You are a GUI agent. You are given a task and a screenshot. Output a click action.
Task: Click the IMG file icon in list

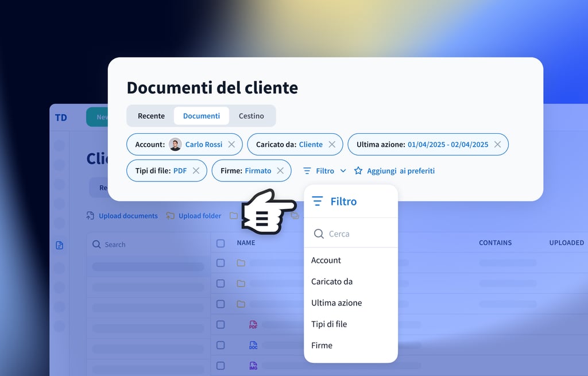coord(253,366)
